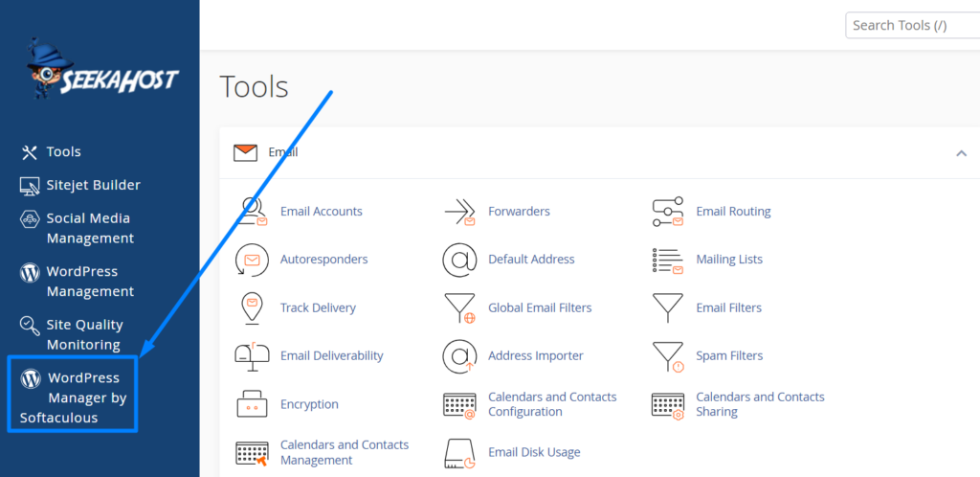Click the Address Importer link
Viewport: 980px width, 477px height.
point(536,355)
